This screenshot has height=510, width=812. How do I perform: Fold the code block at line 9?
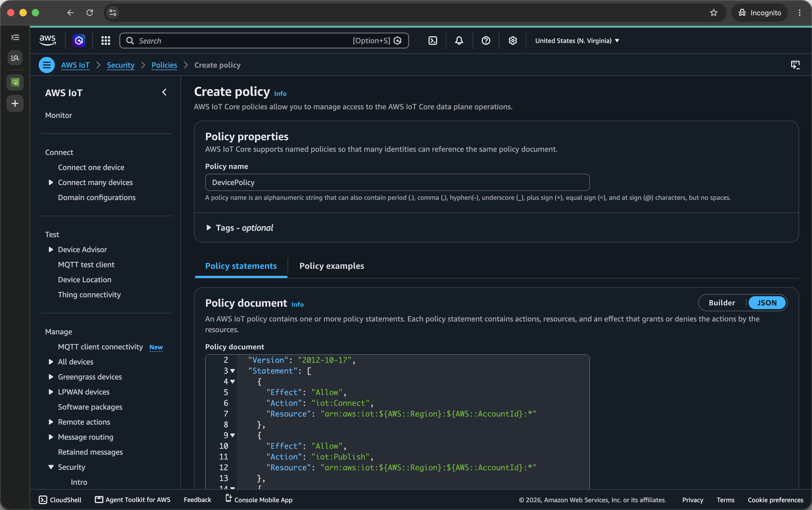point(232,435)
